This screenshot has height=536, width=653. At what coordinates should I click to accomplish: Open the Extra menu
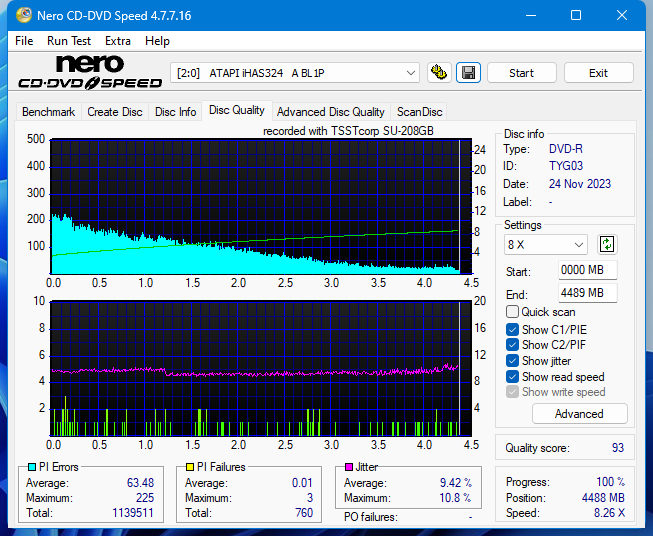(118, 41)
